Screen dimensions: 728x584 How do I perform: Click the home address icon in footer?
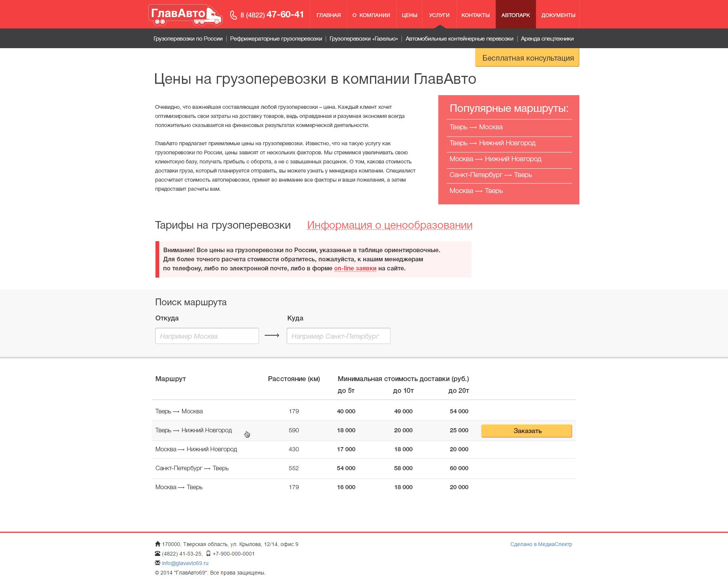tap(158, 544)
